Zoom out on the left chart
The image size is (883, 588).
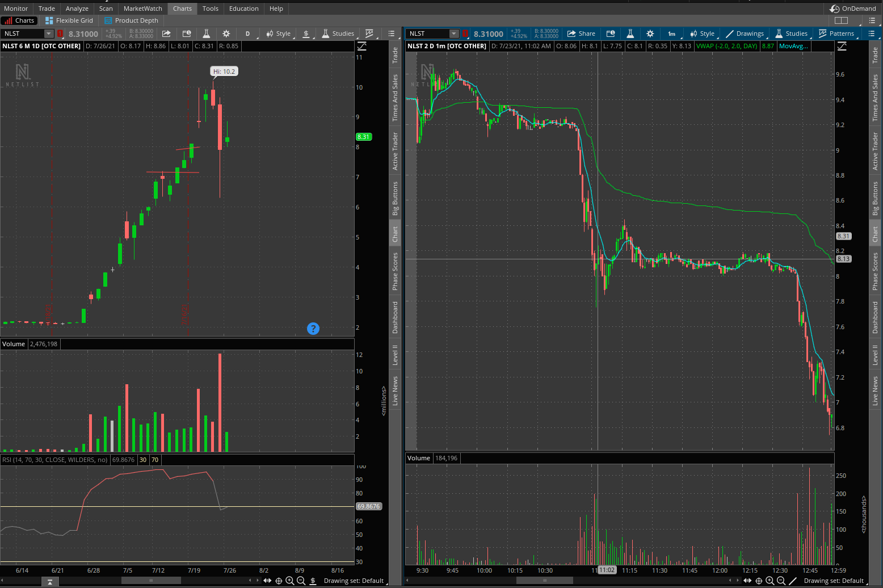301,581
